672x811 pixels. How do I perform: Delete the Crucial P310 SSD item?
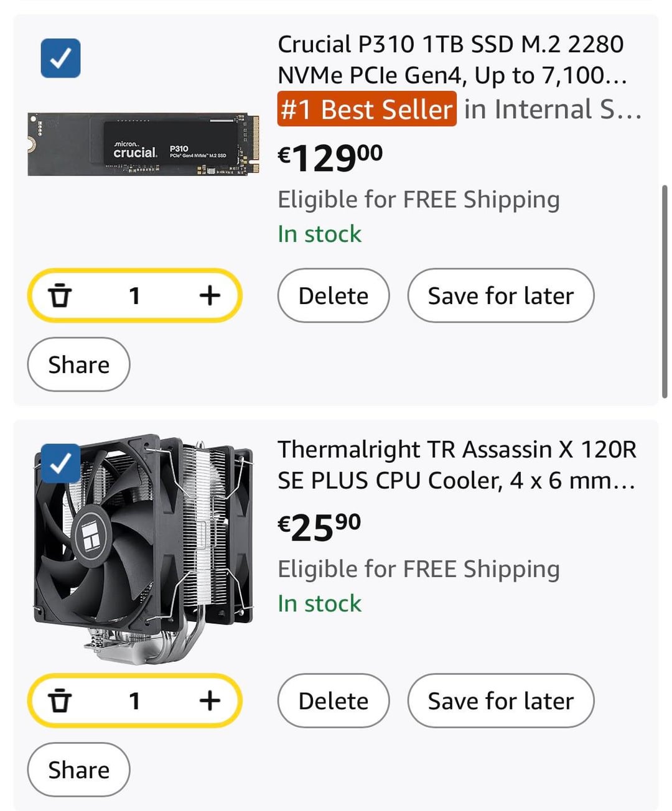click(x=333, y=295)
